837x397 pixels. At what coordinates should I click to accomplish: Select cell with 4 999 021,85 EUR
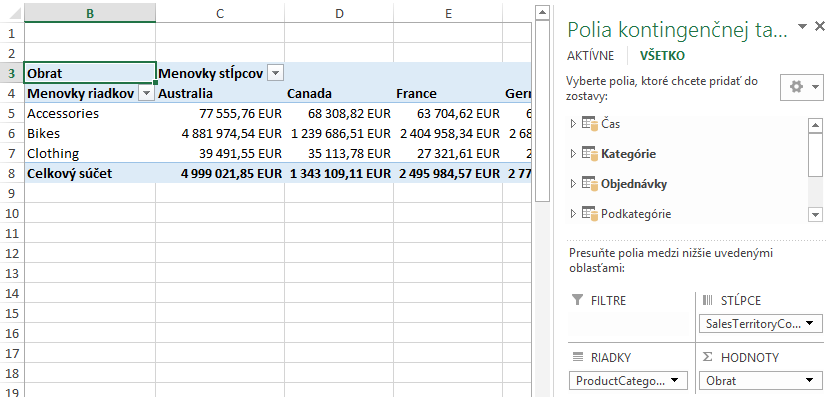coord(220,173)
